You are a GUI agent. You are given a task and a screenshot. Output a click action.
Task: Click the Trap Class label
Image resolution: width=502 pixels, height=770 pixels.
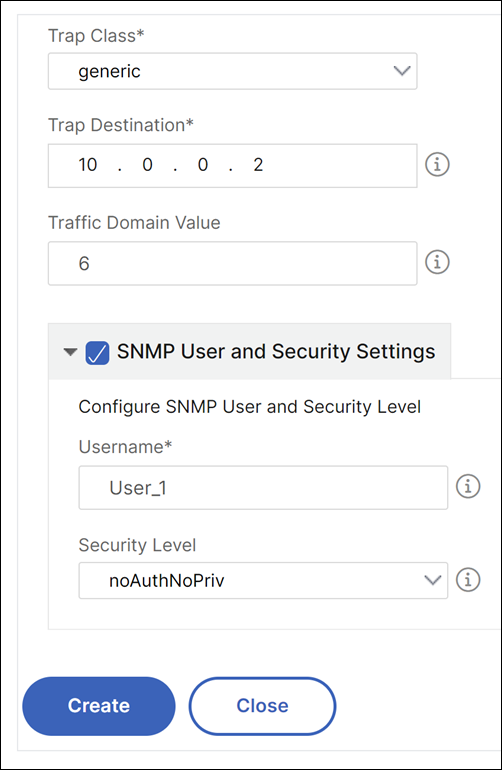(x=96, y=36)
